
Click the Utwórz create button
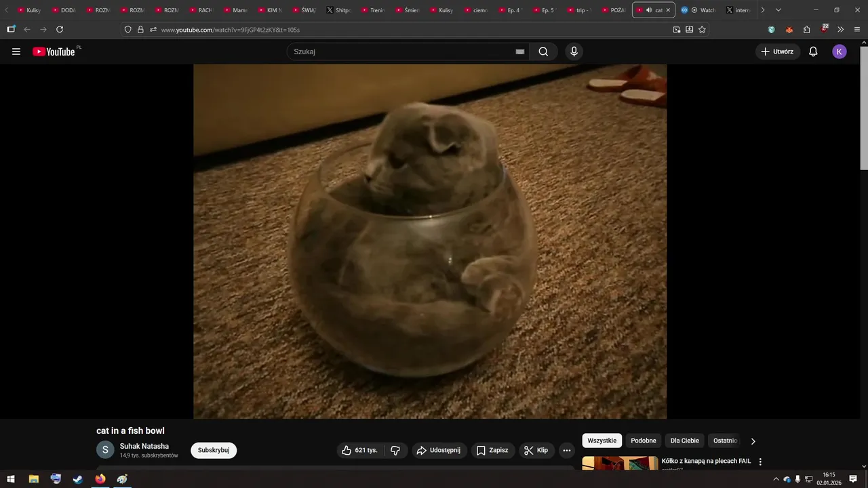(778, 52)
